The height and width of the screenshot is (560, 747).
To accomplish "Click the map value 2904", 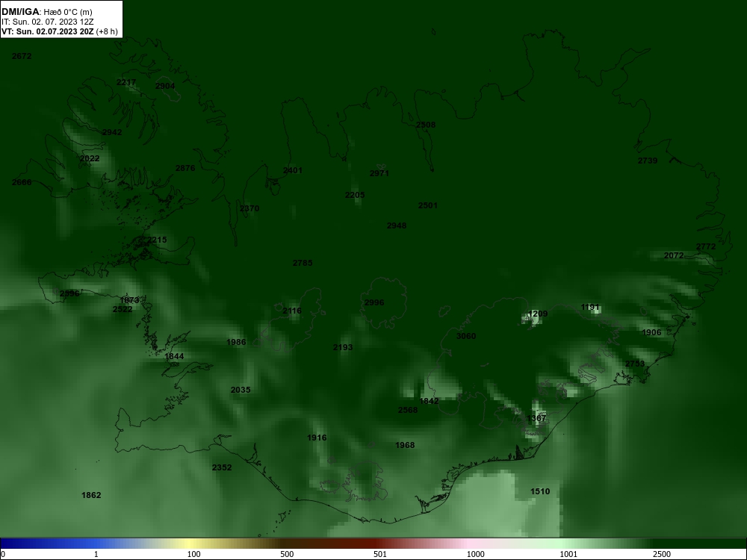I will point(165,86).
